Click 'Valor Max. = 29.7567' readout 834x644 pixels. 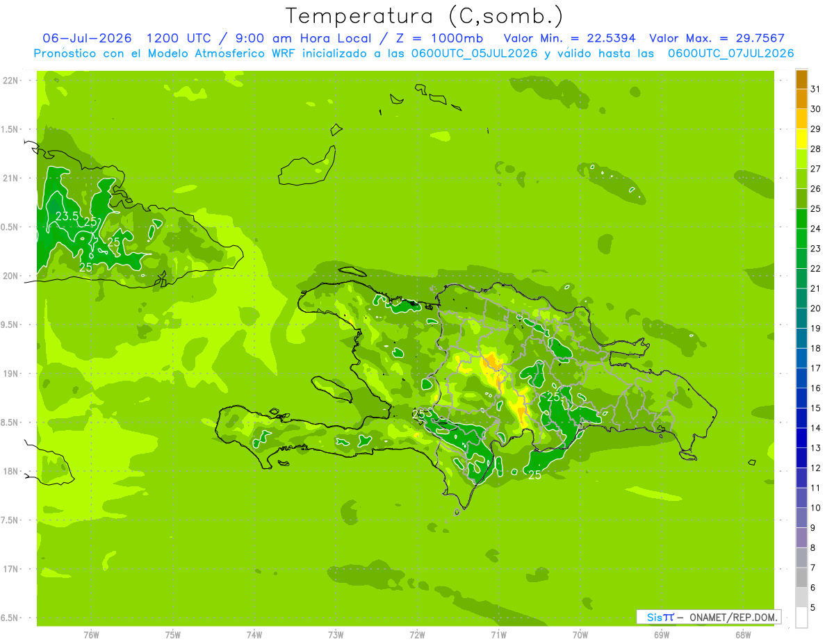pos(718,38)
